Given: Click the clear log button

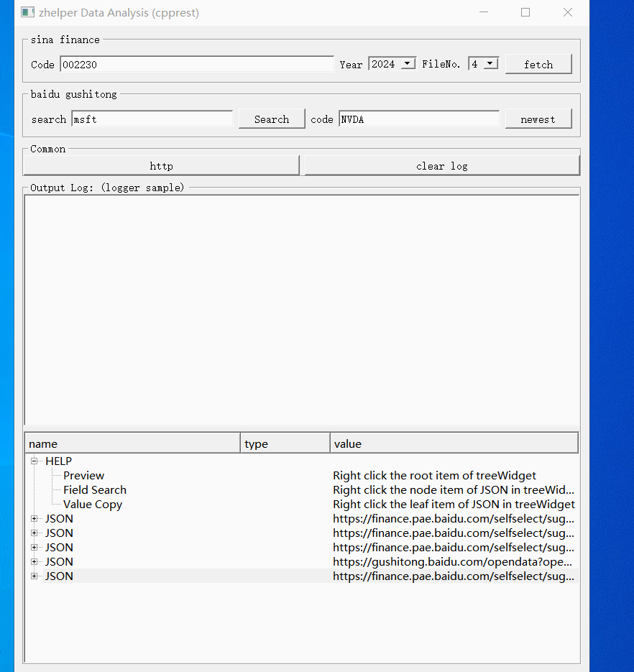Looking at the screenshot, I should coord(442,166).
